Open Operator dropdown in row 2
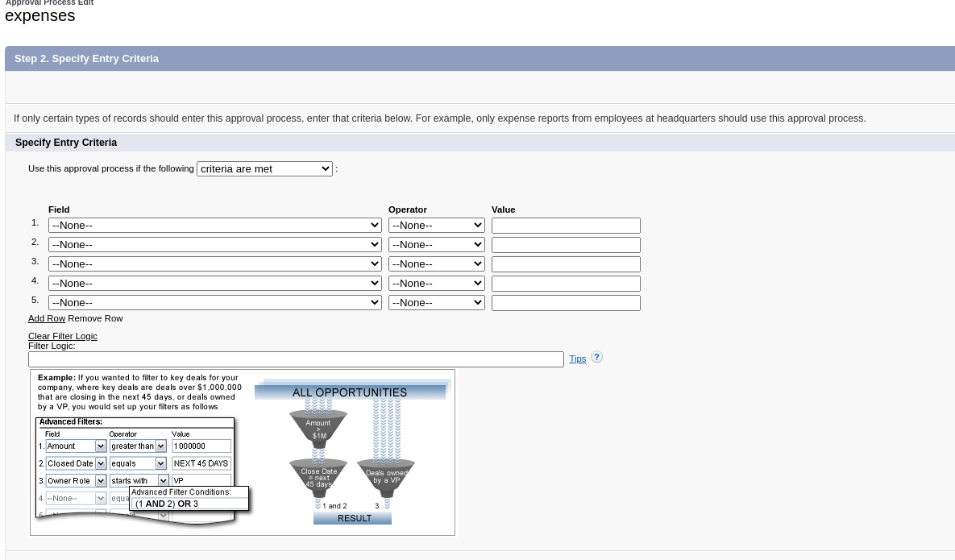955x560 pixels. point(437,245)
